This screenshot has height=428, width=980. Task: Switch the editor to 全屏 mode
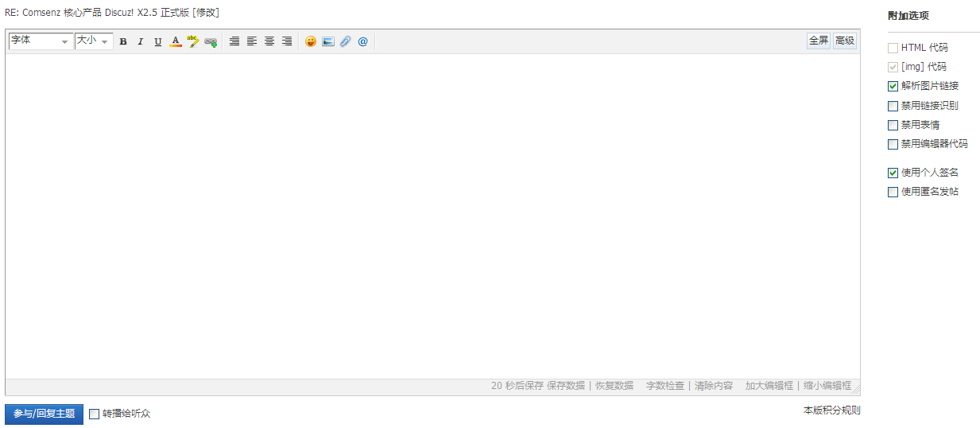tap(819, 41)
